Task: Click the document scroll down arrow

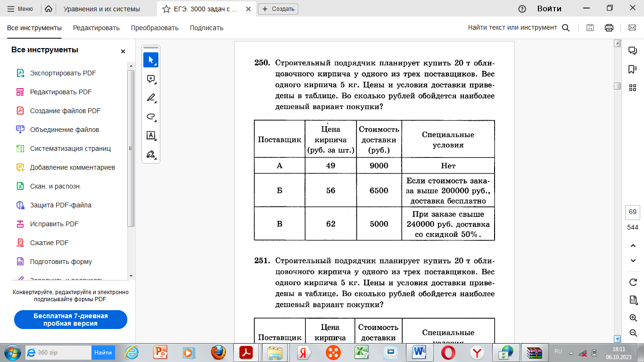Action: (x=617, y=339)
